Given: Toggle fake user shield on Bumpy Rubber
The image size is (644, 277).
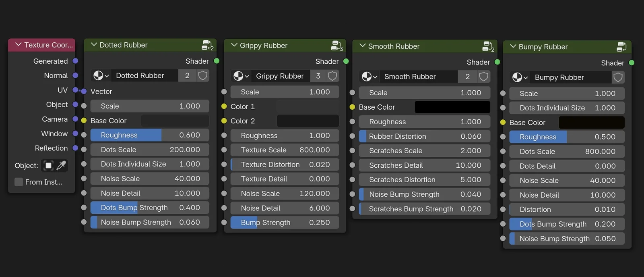Looking at the screenshot, I should click(x=618, y=77).
